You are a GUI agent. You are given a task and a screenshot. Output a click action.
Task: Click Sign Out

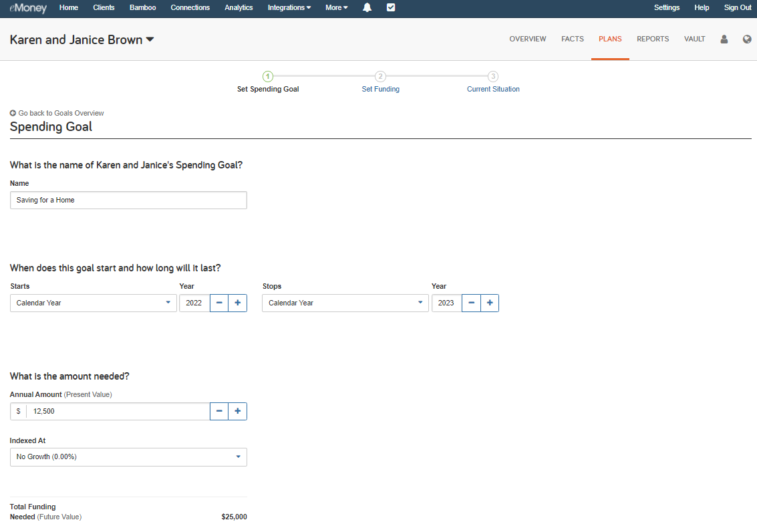[x=738, y=7]
